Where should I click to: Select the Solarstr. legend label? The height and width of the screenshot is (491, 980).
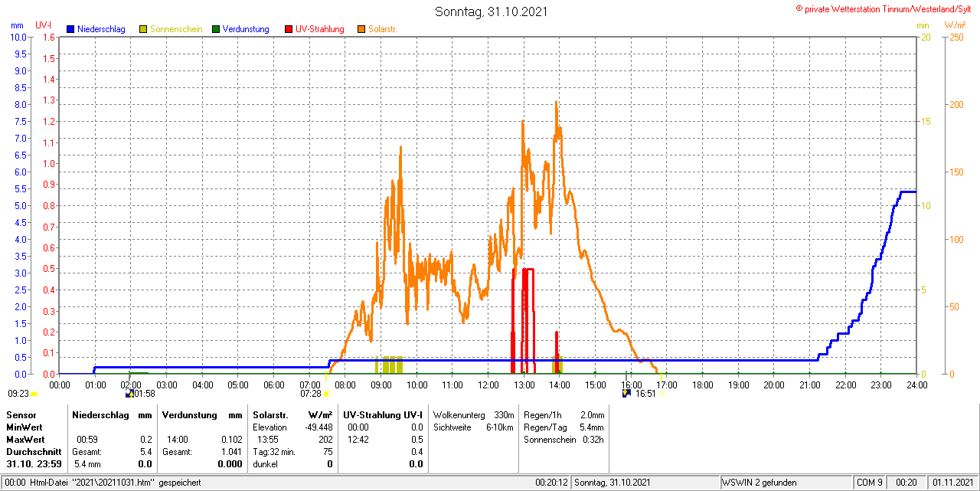pyautogui.click(x=383, y=29)
